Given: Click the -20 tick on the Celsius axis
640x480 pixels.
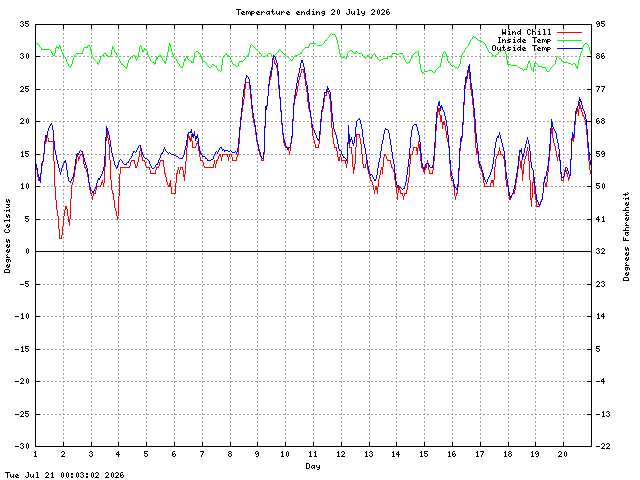Looking at the screenshot, I should click(x=22, y=381).
